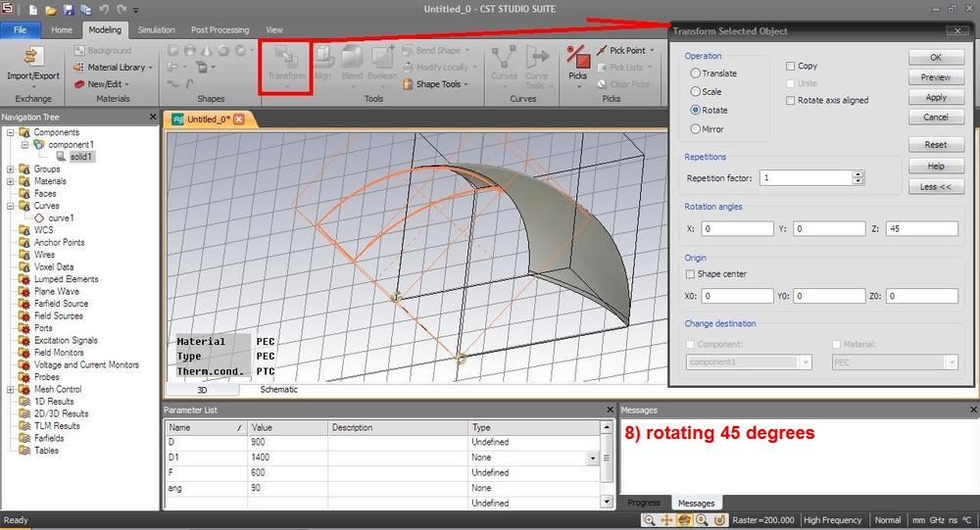Click the X rotation angle input field
The width and height of the screenshot is (980, 530).
737,228
